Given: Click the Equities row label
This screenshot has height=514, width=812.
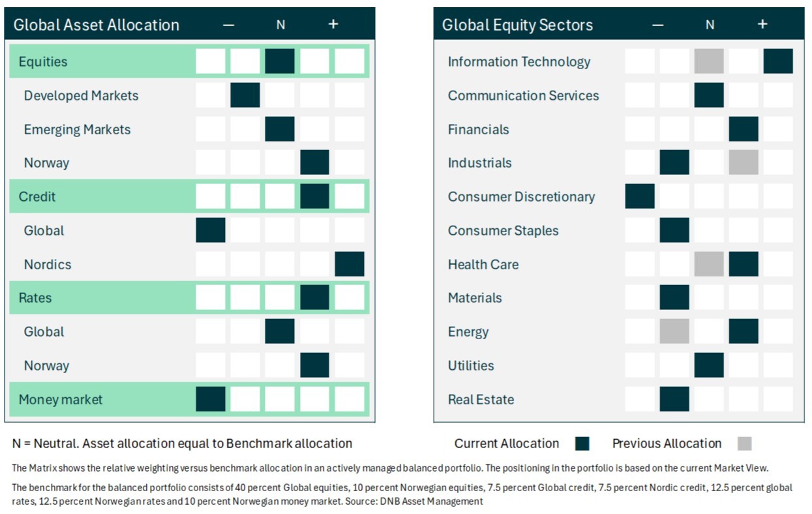Looking at the screenshot, I should [x=43, y=62].
